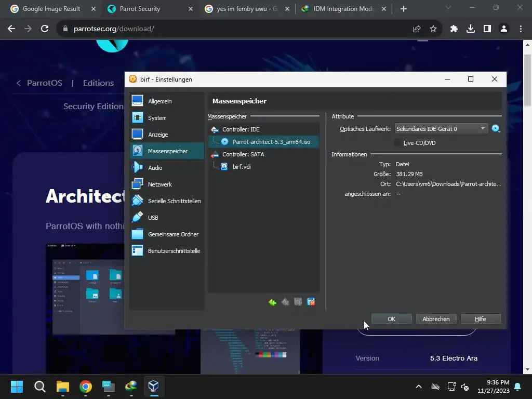Click taskbar clock and date
This screenshot has width=532, height=399.
pos(494,387)
